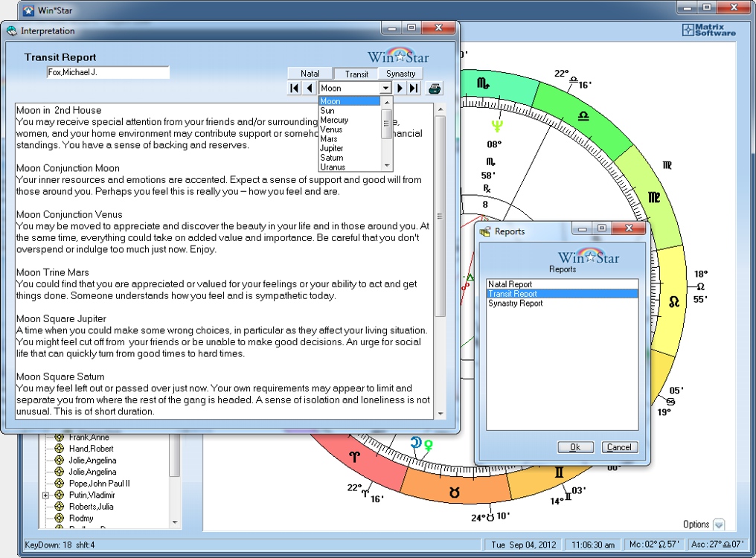Click the Aries sign segment
The height and width of the screenshot is (558, 756).
coord(354,456)
